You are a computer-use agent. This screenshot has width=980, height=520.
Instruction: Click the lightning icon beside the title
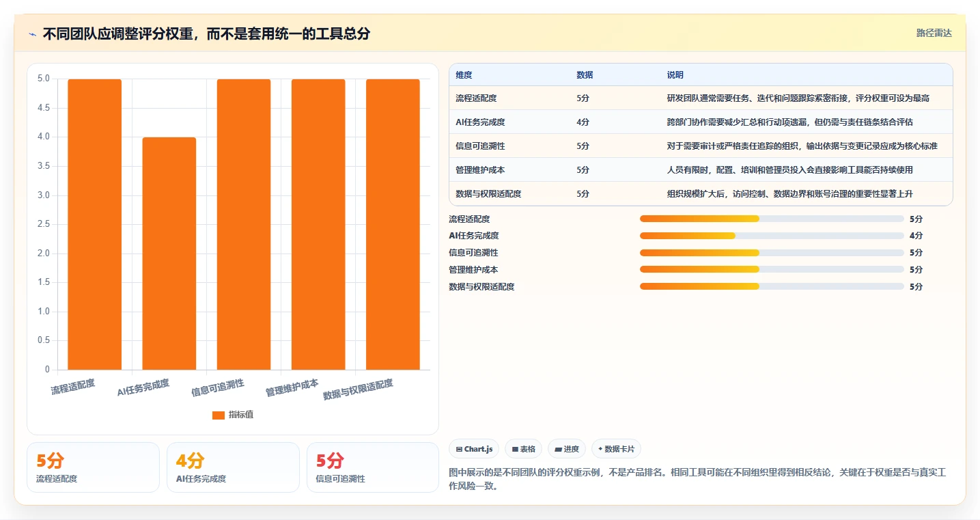[x=33, y=34]
